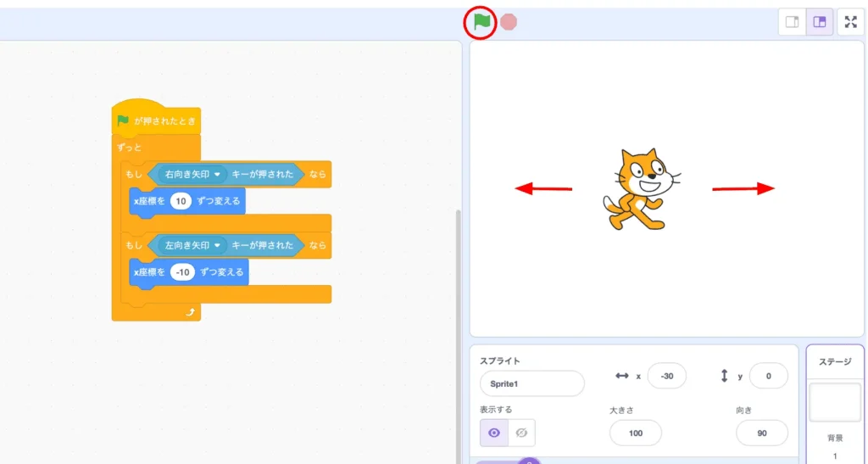
Task: Click the スプライト label
Action: (x=500, y=361)
